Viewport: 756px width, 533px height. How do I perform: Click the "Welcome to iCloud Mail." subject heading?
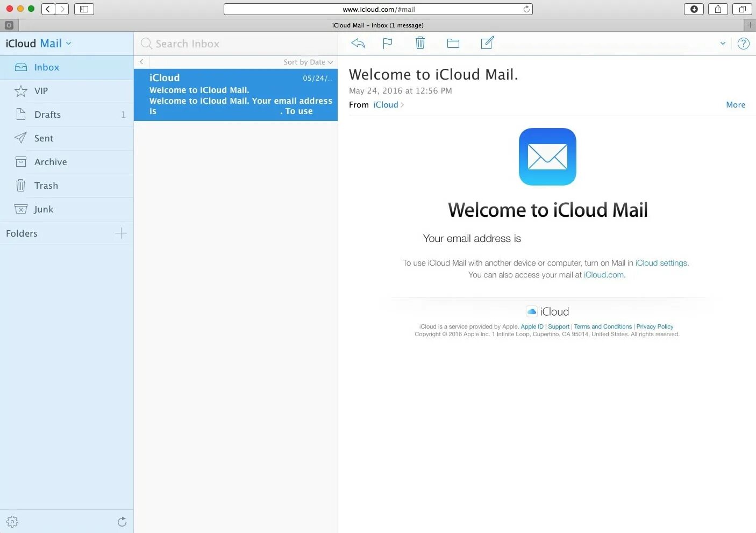click(x=433, y=74)
